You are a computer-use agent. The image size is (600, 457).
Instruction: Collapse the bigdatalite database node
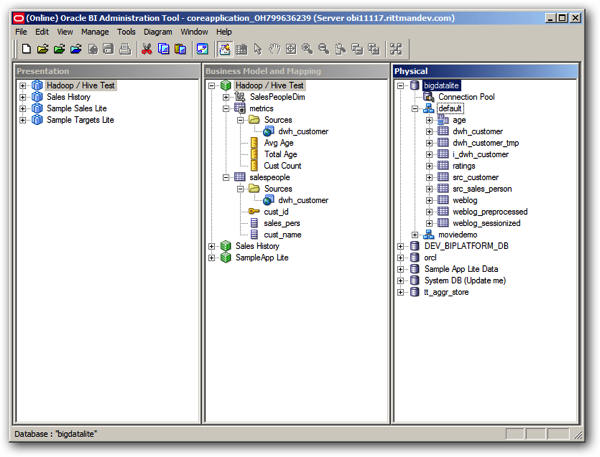tap(400, 86)
